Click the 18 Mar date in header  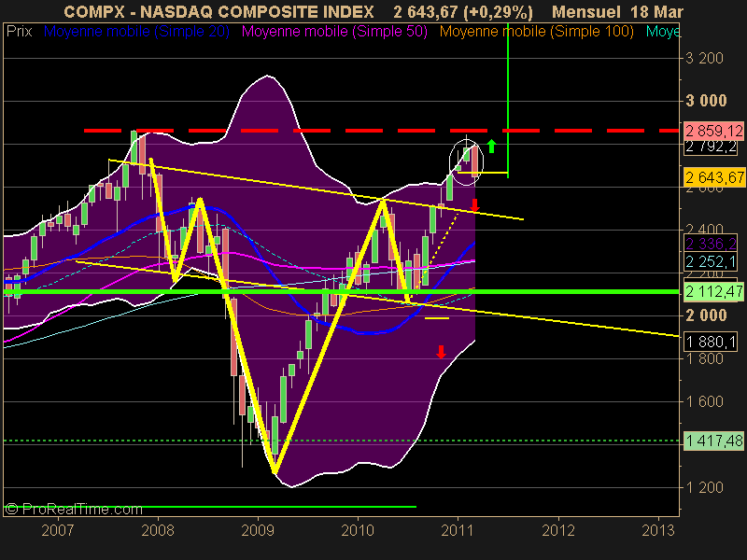coord(657,12)
